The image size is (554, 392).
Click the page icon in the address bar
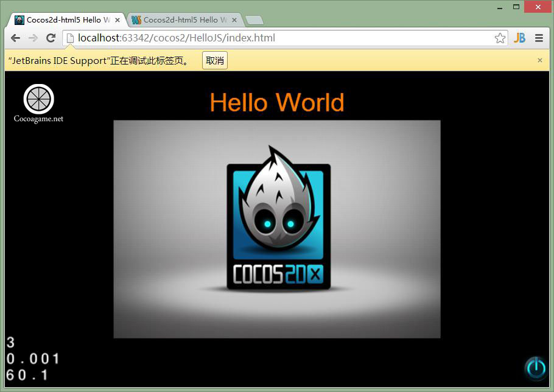click(70, 38)
